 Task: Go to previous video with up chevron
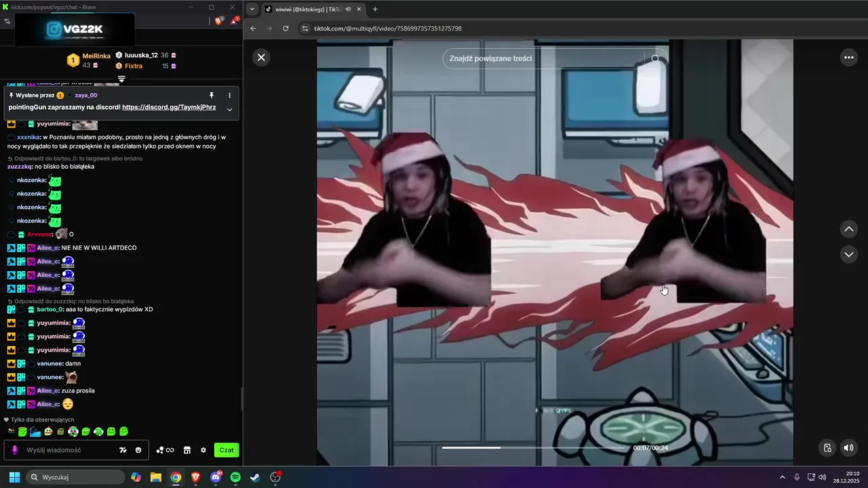click(848, 229)
